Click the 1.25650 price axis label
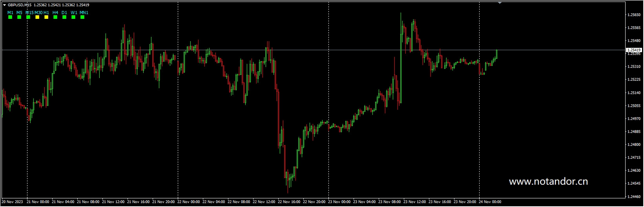The height and width of the screenshot is (207, 644). (x=634, y=15)
